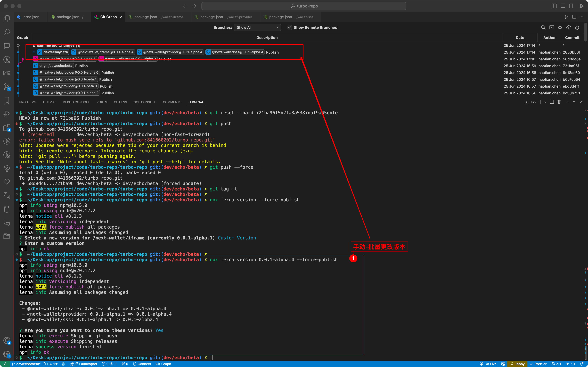Viewport: 588px width, 367px height.
Task: Click the Git Graph find magnifier icon
Action: coord(543,27)
